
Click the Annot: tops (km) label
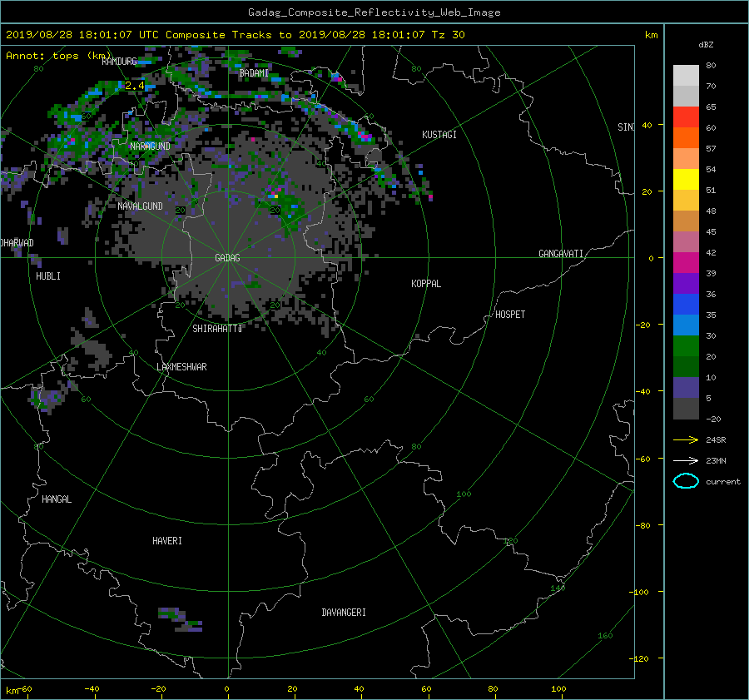57,56
